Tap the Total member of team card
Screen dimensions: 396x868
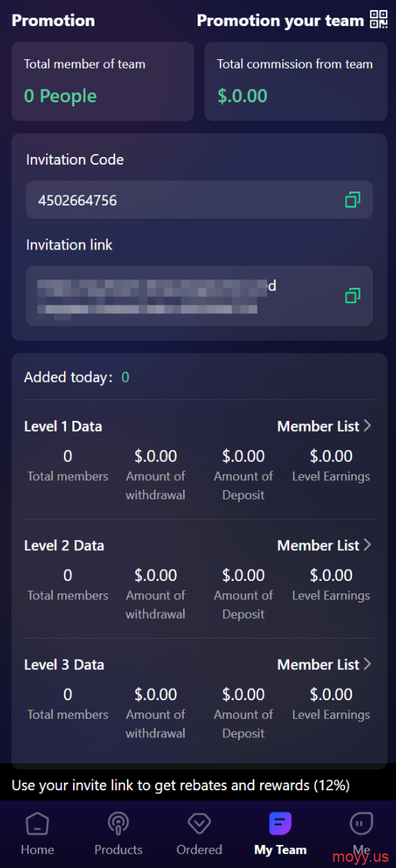point(103,82)
